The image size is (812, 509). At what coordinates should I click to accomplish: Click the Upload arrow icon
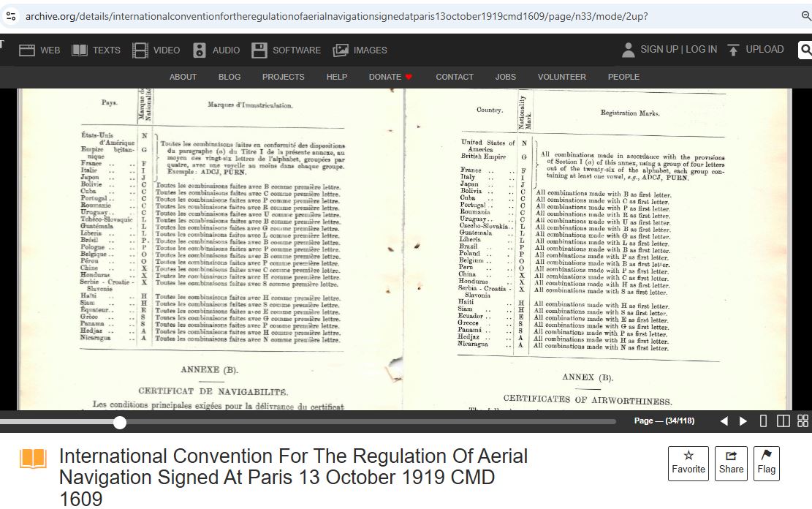click(734, 50)
